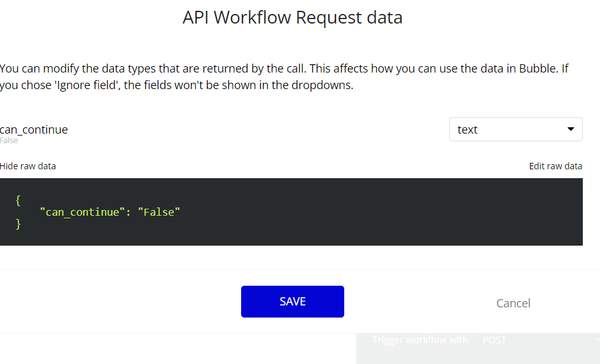Open the 'text' data type dropdown
Viewport: 600px width, 364px height.
point(515,129)
